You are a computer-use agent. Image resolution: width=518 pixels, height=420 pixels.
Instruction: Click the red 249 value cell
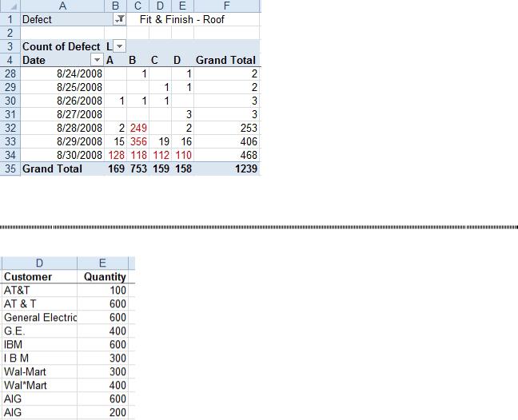pos(138,128)
